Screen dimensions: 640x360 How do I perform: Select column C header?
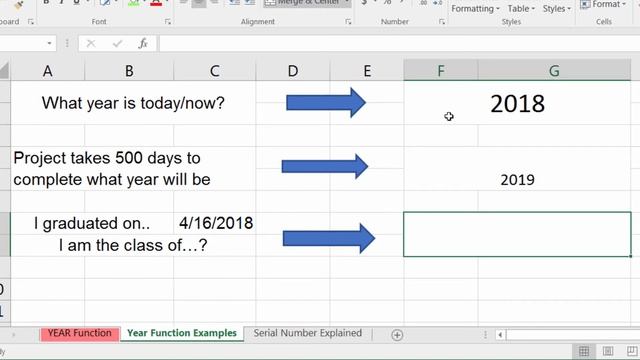(215, 71)
